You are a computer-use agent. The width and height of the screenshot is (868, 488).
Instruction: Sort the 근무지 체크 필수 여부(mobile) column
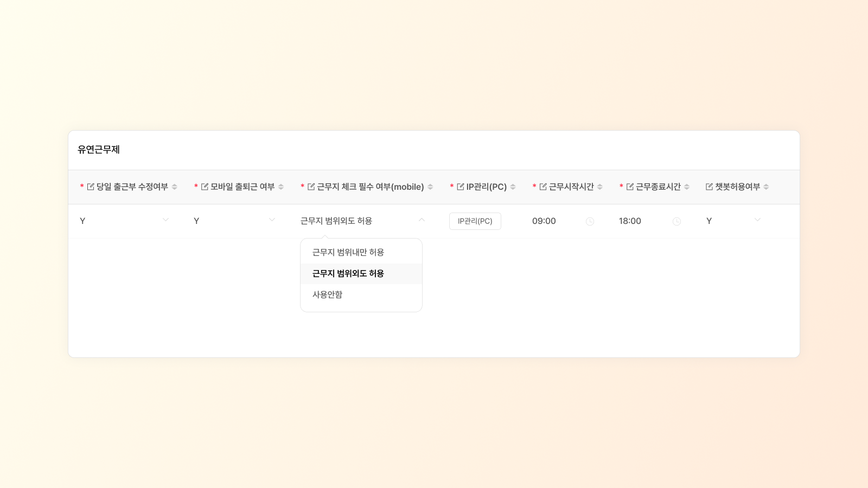[430, 187]
